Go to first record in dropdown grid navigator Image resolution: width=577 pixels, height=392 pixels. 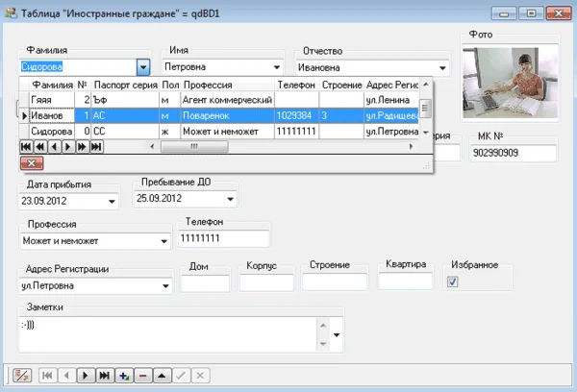(26, 146)
